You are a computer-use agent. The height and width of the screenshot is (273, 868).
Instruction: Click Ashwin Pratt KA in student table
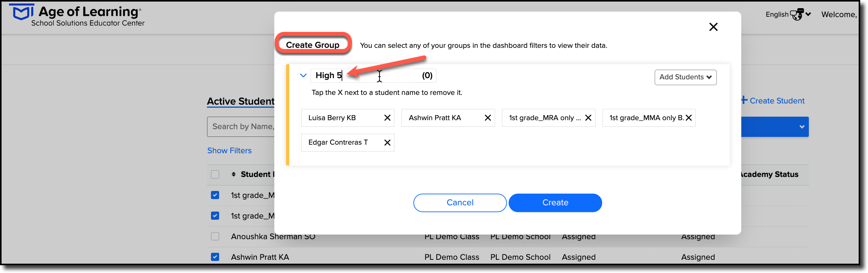[x=260, y=257]
